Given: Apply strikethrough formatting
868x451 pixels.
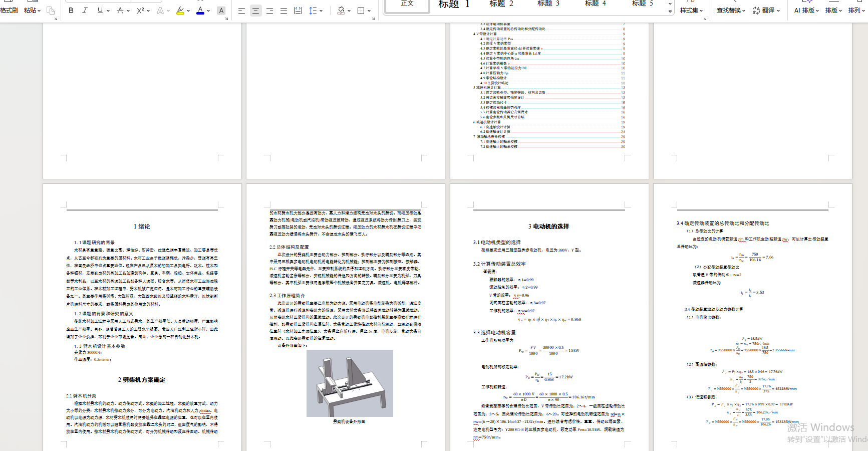Looking at the screenshot, I should pyautogui.click(x=120, y=11).
